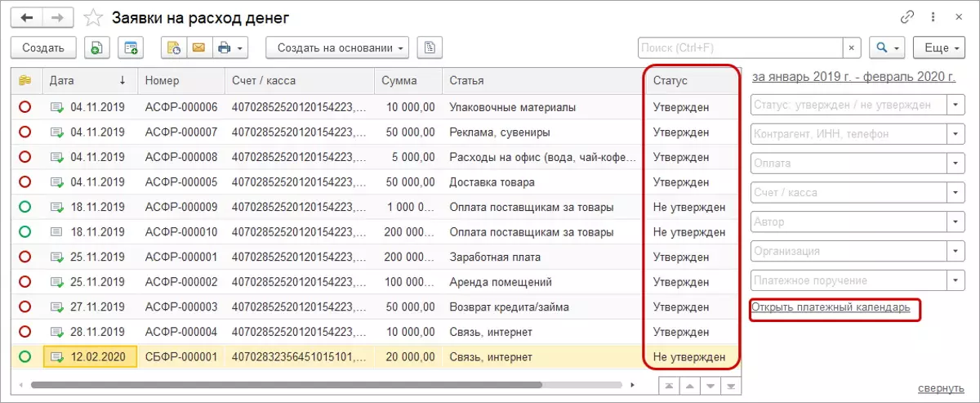This screenshot has height=403, width=980.
Task: Expand the Счет / касса filter dropdown
Action: coord(957,193)
